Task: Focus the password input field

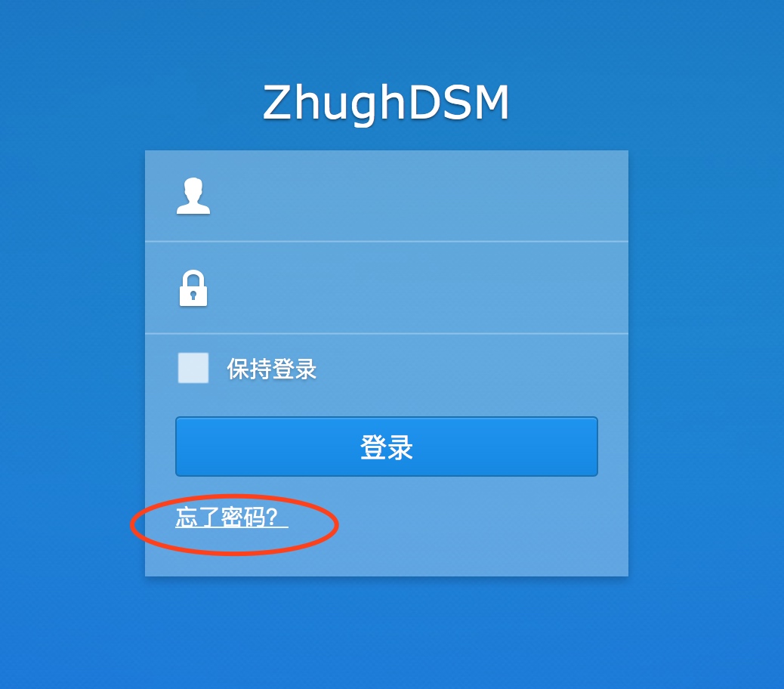Action: (x=387, y=288)
